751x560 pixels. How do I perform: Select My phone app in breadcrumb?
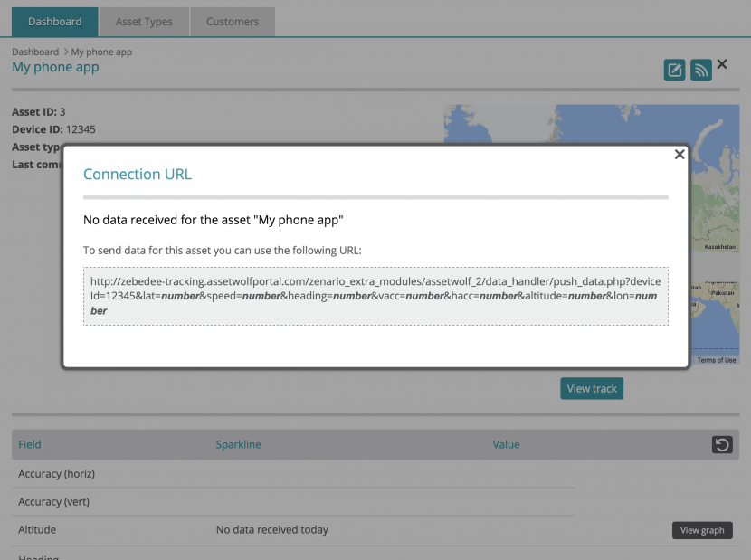[x=101, y=52]
